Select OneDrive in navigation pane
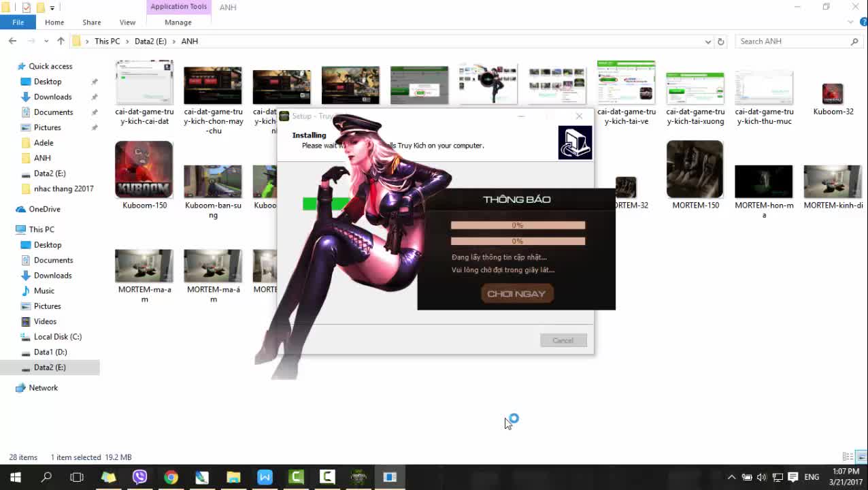Viewport: 868px width, 490px height. point(44,209)
